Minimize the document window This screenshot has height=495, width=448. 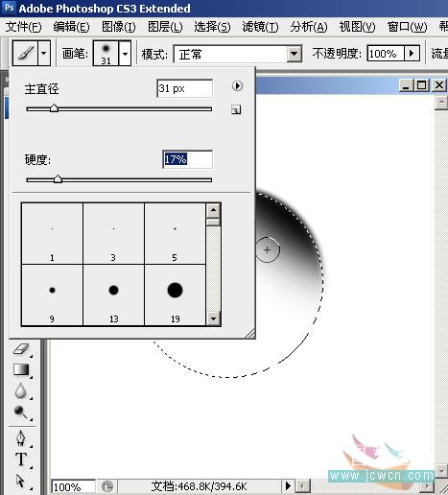tap(406, 85)
